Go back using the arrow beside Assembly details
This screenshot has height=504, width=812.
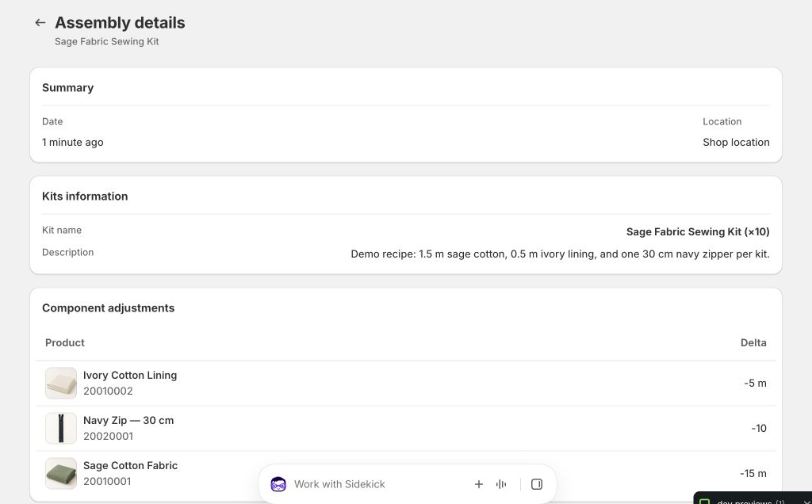point(40,23)
